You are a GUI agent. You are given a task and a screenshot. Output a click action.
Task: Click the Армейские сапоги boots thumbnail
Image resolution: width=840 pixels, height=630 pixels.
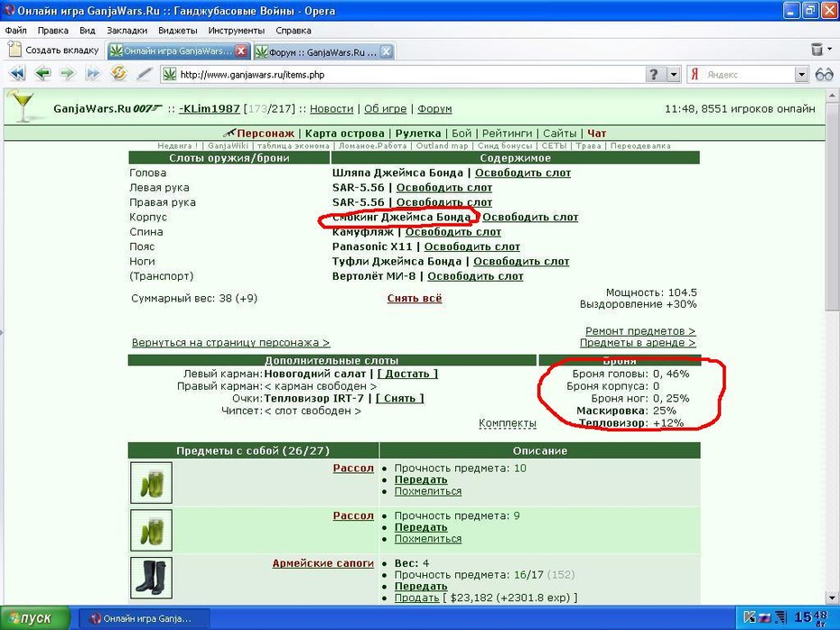pyautogui.click(x=151, y=578)
